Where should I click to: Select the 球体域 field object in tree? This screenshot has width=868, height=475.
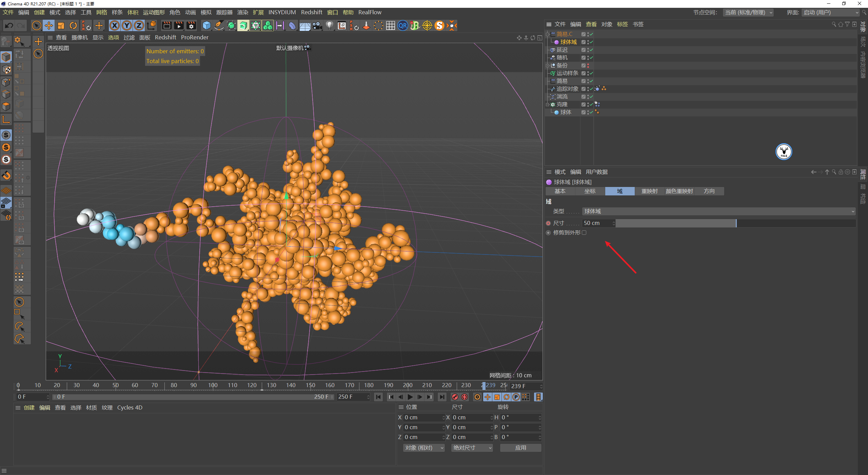click(x=568, y=42)
